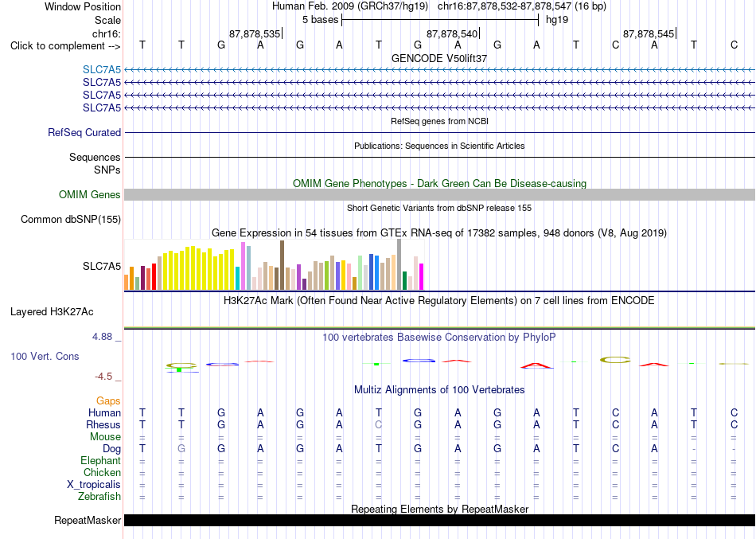The height and width of the screenshot is (539, 756).
Task: Click SLC7A5 label beside the GTEx bar chart
Action: pyautogui.click(x=102, y=267)
